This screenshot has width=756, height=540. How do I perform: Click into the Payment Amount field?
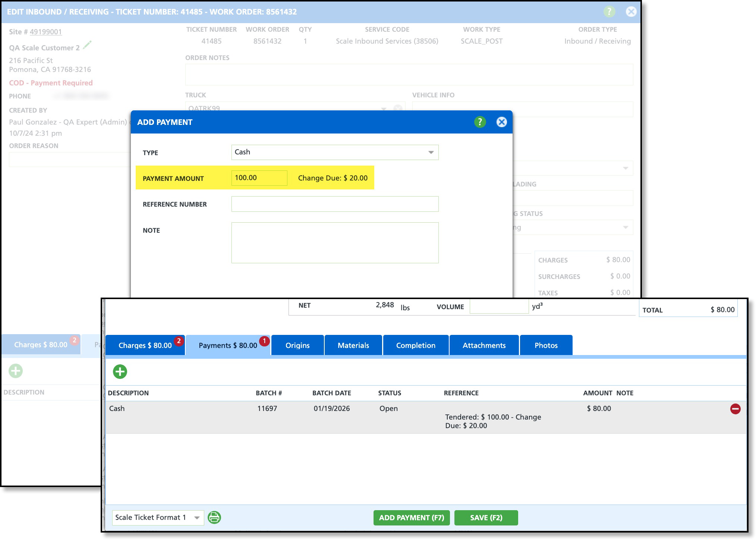click(259, 178)
